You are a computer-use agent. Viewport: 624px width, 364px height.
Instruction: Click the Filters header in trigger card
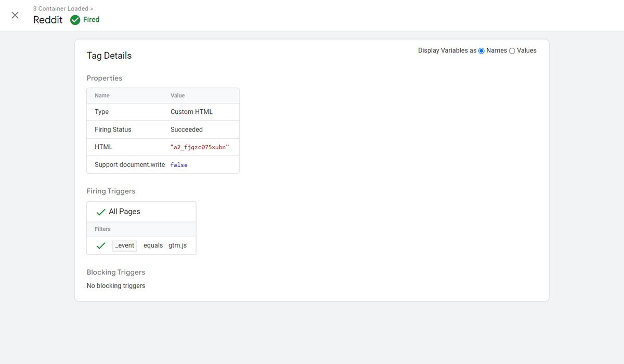102,229
